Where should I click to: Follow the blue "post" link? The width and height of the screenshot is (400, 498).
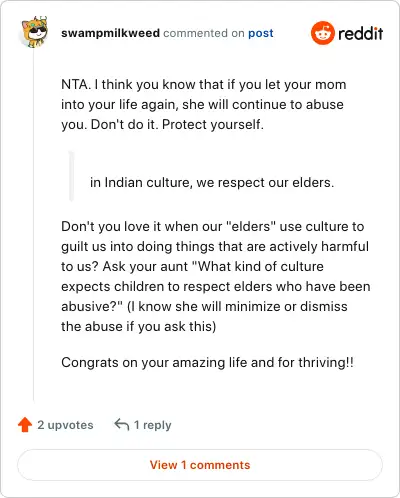261,33
